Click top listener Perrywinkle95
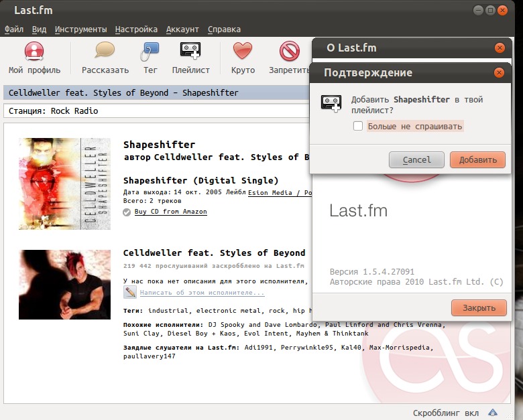 click(x=307, y=348)
